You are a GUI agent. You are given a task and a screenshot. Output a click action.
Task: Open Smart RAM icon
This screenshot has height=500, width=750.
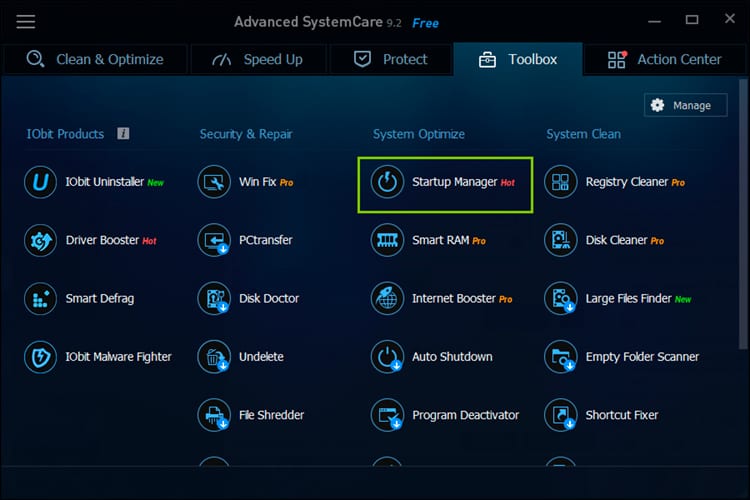pyautogui.click(x=387, y=240)
